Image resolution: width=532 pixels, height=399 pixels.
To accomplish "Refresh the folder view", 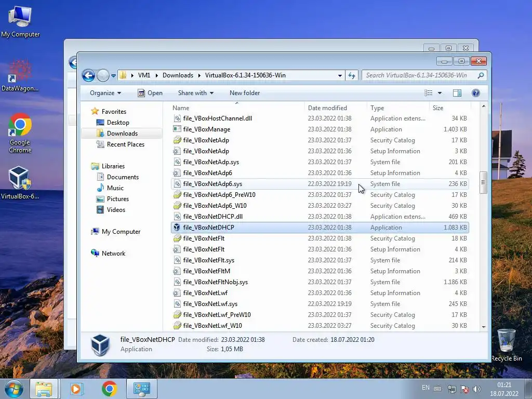I will click(352, 75).
